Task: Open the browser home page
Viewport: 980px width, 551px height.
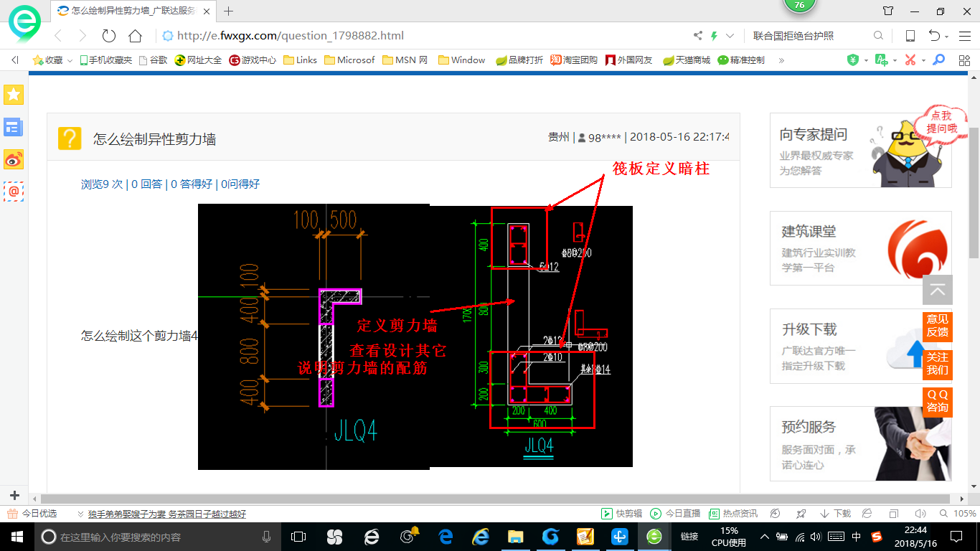Action: pyautogui.click(x=135, y=36)
